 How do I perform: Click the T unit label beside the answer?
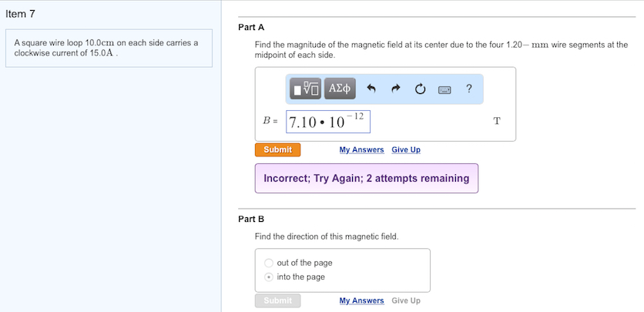point(497,121)
